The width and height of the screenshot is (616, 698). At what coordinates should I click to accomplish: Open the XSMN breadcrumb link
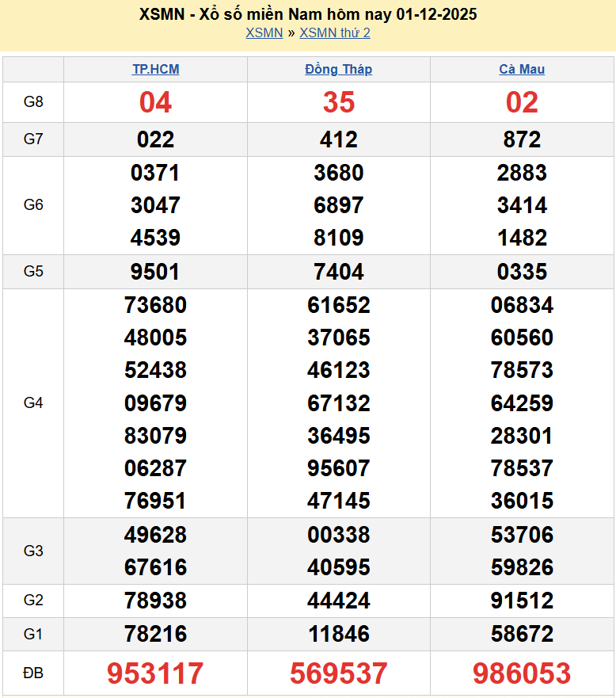tap(264, 32)
